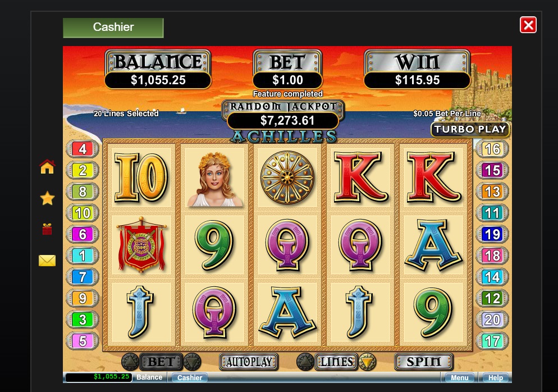Click the green Cashier button at top
Image resolution: width=558 pixels, height=392 pixels.
113,28
